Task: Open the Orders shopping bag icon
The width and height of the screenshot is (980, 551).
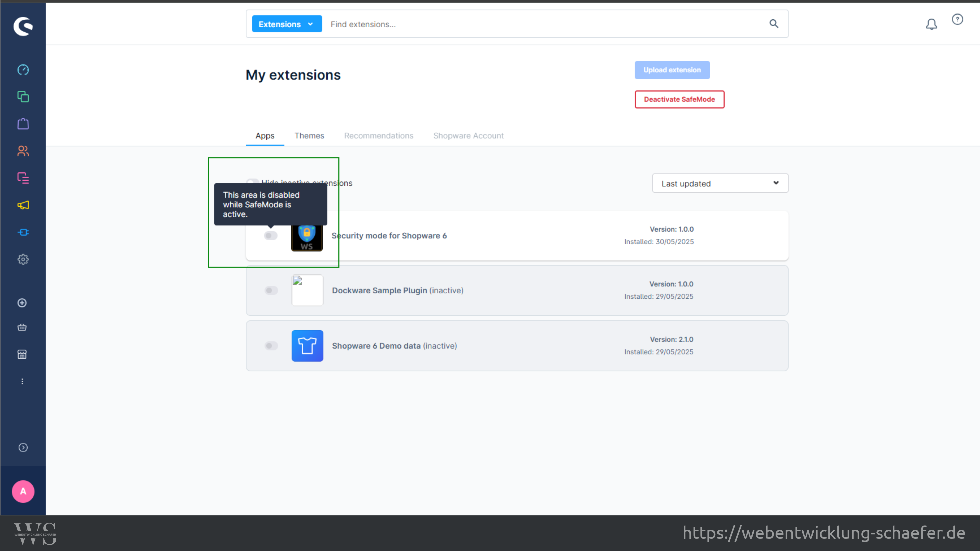Action: click(23, 123)
